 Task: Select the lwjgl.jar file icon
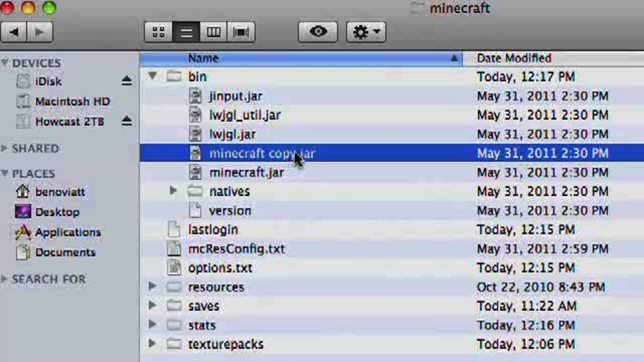pyautogui.click(x=195, y=134)
